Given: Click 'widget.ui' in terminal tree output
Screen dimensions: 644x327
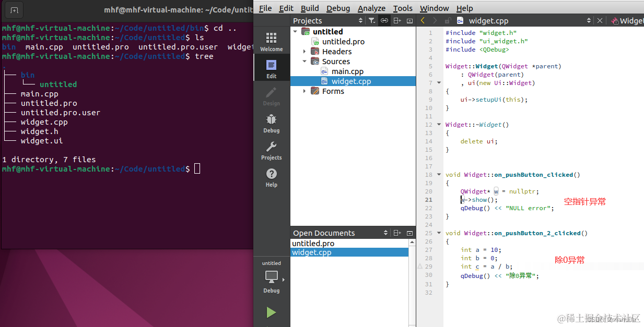Looking at the screenshot, I should pyautogui.click(x=42, y=141).
